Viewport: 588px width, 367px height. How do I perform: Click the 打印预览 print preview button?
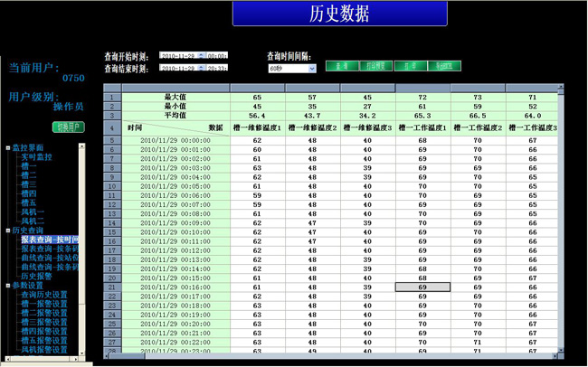coord(376,66)
